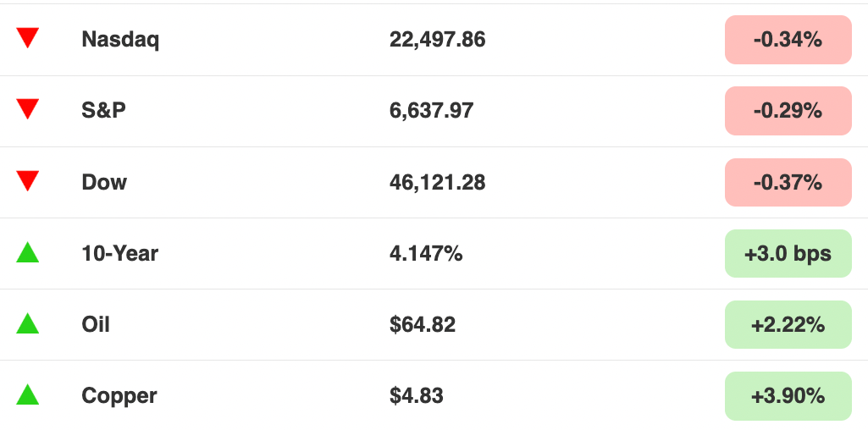Image resolution: width=868 pixels, height=430 pixels.
Task: Click the green up arrow beside Oil
Action: click(x=27, y=323)
